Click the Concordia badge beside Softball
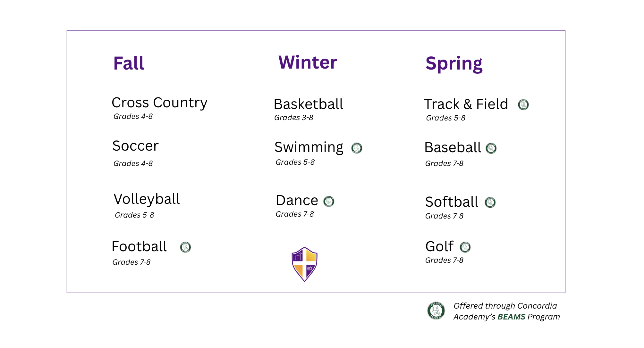Viewport: 644px width, 348px height. pyautogui.click(x=490, y=202)
